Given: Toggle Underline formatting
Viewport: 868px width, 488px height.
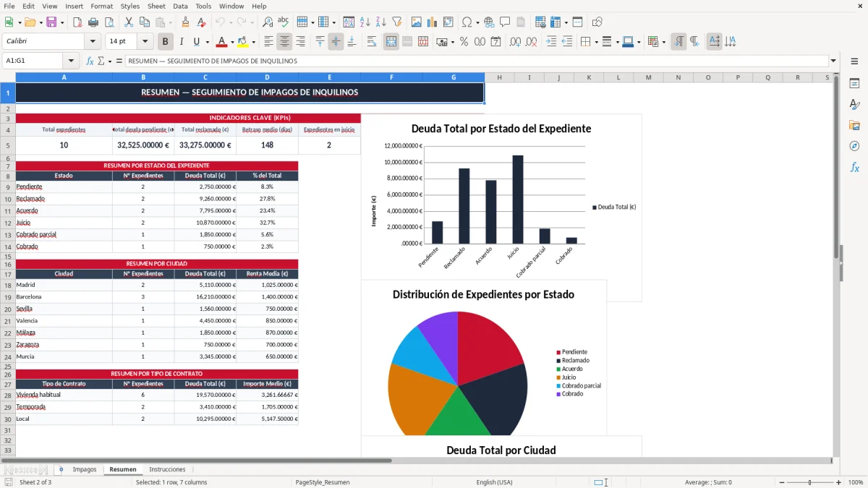Looking at the screenshot, I should pyautogui.click(x=197, y=42).
